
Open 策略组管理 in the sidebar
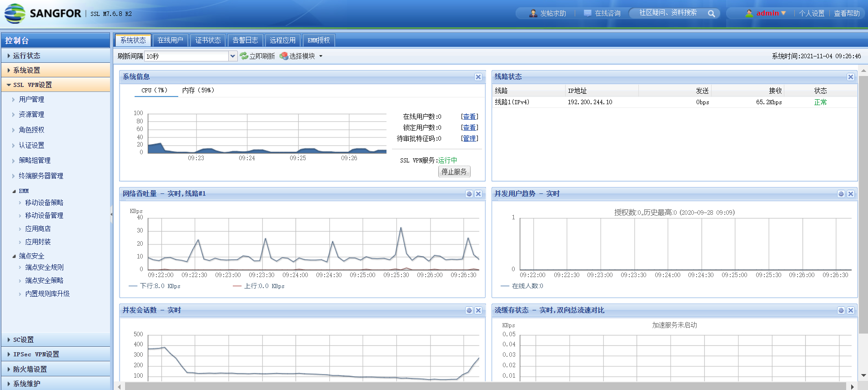[35, 161]
